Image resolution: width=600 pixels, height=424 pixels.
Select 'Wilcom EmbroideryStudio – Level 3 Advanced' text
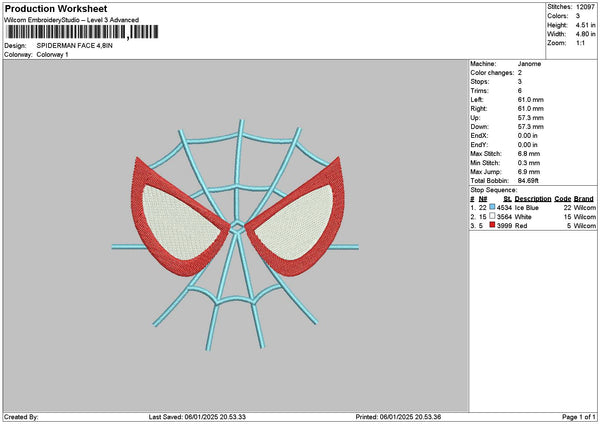(x=72, y=20)
